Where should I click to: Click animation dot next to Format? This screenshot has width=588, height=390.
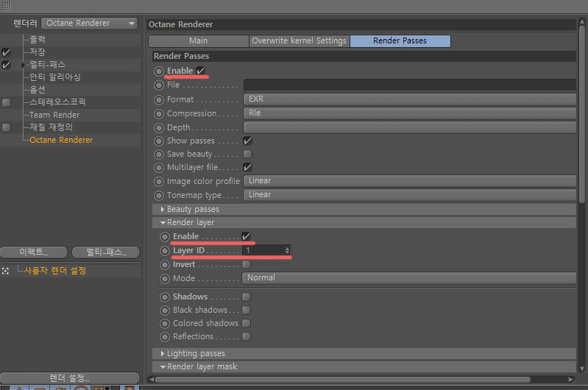pos(159,100)
